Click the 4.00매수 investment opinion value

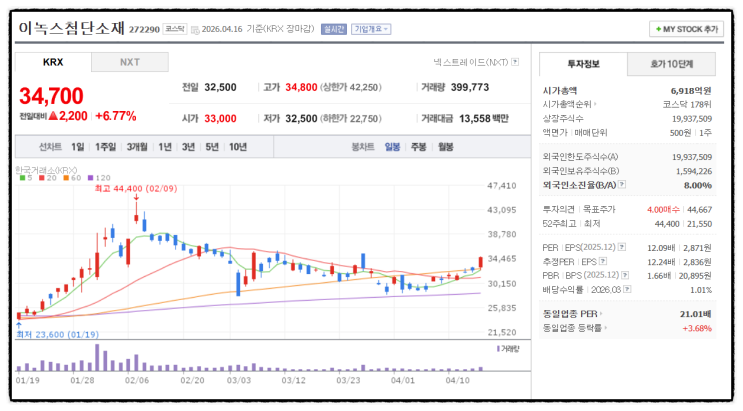point(663,209)
